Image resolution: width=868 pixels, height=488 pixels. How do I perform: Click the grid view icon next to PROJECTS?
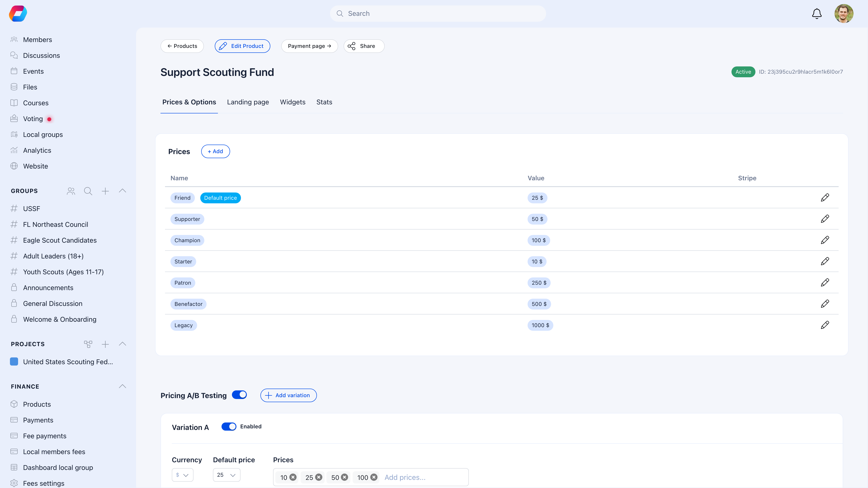point(88,344)
